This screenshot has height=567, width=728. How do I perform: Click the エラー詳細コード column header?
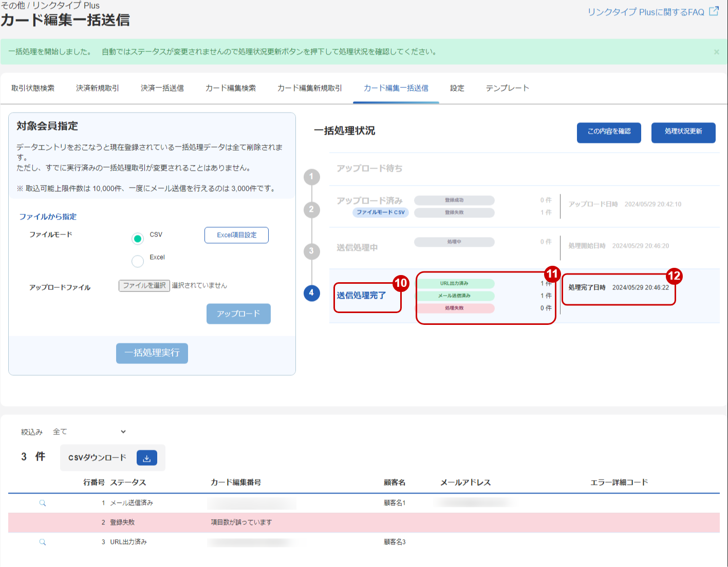click(x=619, y=482)
